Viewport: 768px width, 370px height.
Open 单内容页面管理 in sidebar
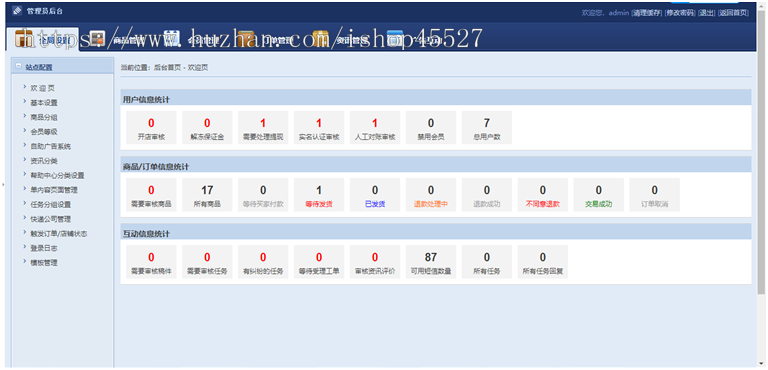point(54,190)
